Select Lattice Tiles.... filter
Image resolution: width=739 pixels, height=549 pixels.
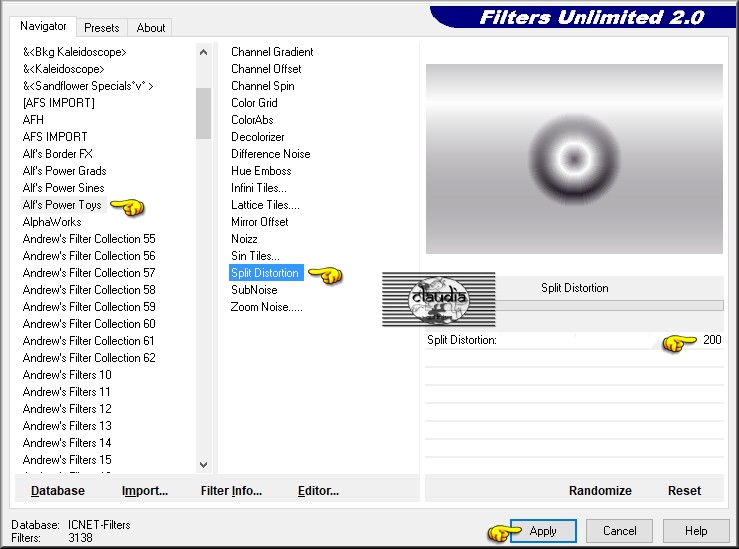pyautogui.click(x=265, y=205)
